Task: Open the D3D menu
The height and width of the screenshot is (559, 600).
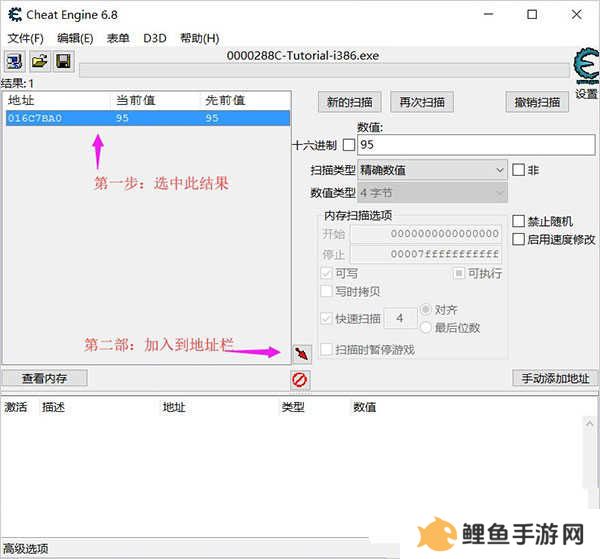Action: [155, 38]
